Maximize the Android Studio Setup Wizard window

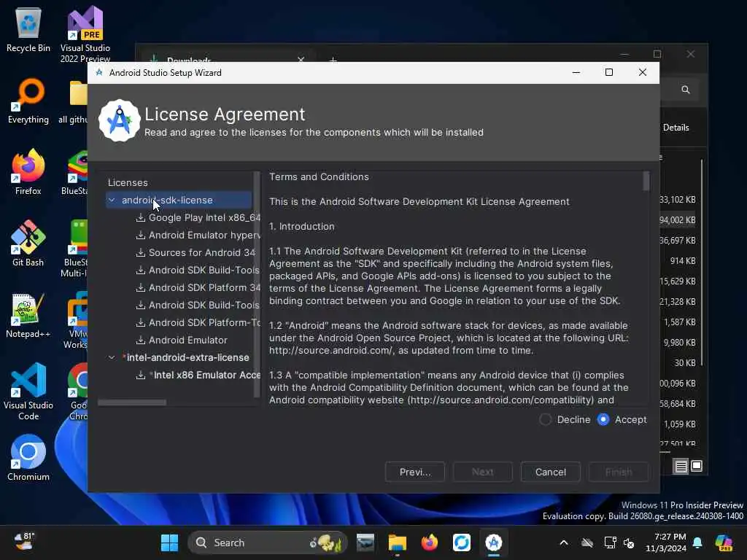pos(609,72)
